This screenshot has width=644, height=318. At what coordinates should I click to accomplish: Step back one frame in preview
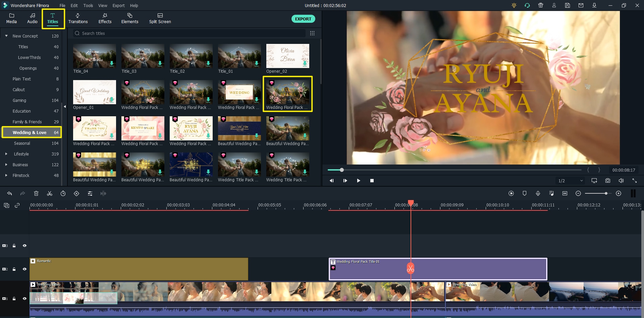click(x=332, y=181)
